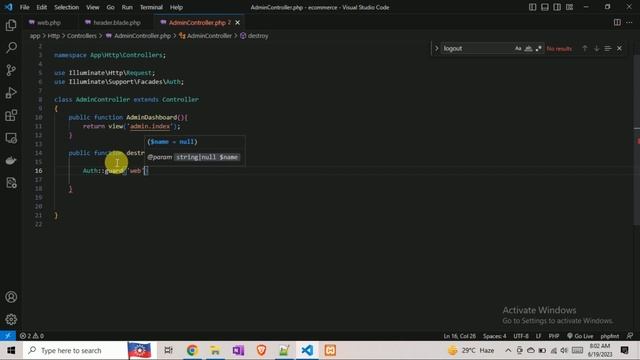Open the Extensions view
Viewport: 640px width, 360px height.
[x=11, y=116]
